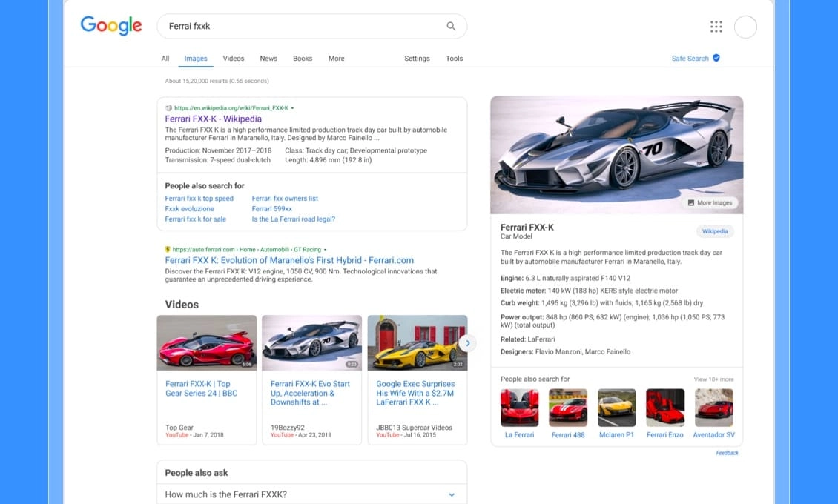Open search Settings

pyautogui.click(x=417, y=59)
